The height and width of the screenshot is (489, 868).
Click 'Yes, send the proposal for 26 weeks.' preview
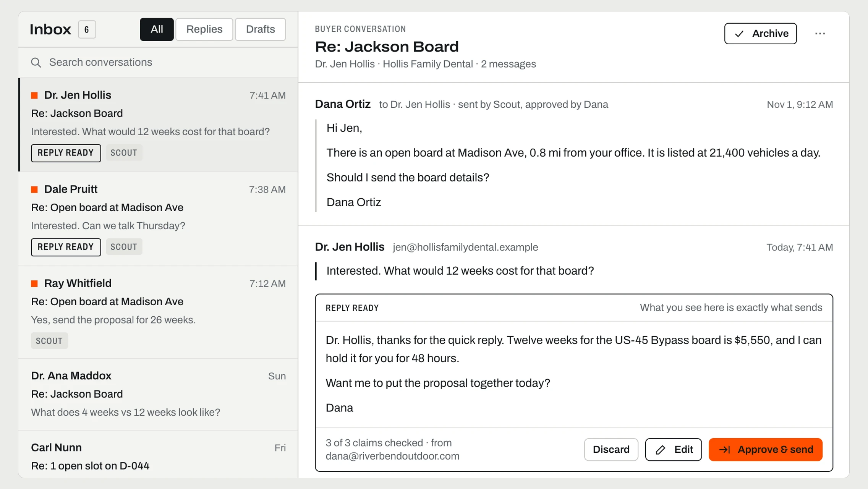113,320
